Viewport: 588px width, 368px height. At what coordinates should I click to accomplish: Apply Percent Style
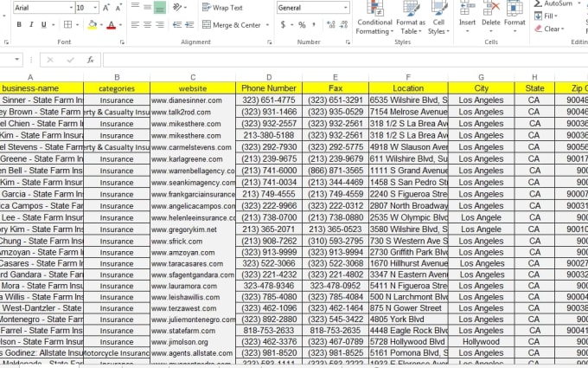pyautogui.click(x=302, y=25)
